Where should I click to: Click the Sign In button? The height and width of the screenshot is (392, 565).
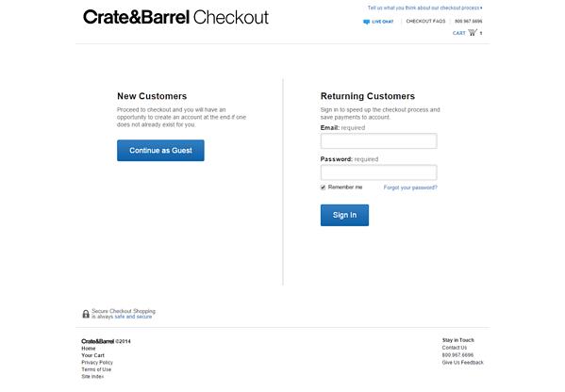click(x=344, y=215)
